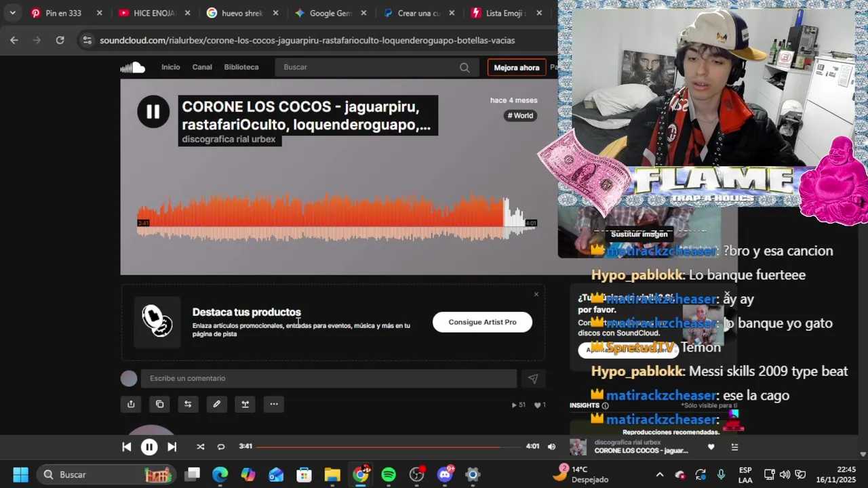
Task: Skip to next track in player bar
Action: [x=172, y=447]
